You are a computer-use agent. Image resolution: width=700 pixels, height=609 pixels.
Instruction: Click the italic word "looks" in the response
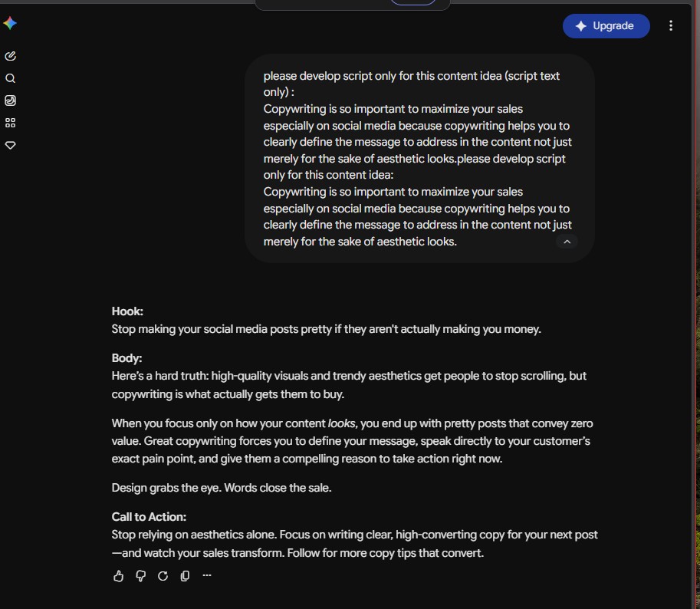pos(341,423)
